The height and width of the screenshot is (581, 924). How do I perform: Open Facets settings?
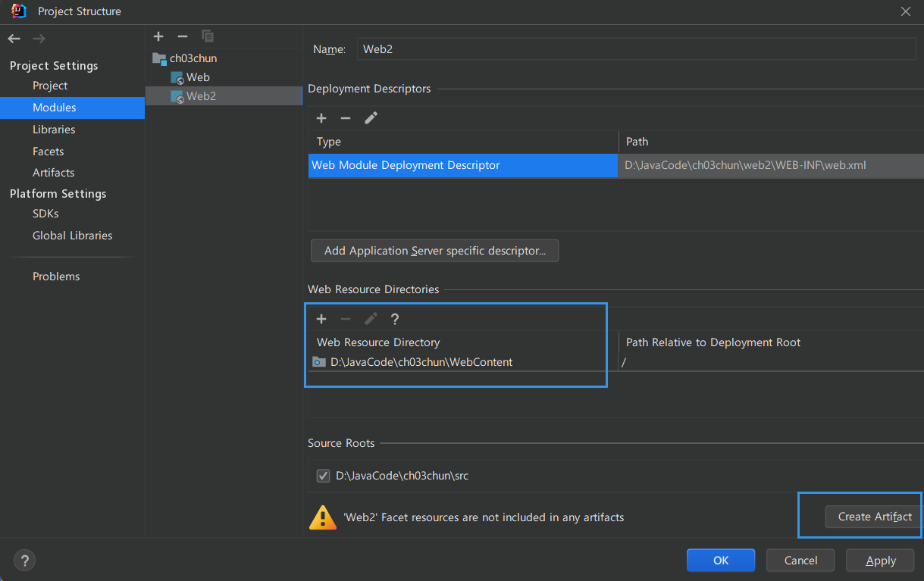pos(48,151)
